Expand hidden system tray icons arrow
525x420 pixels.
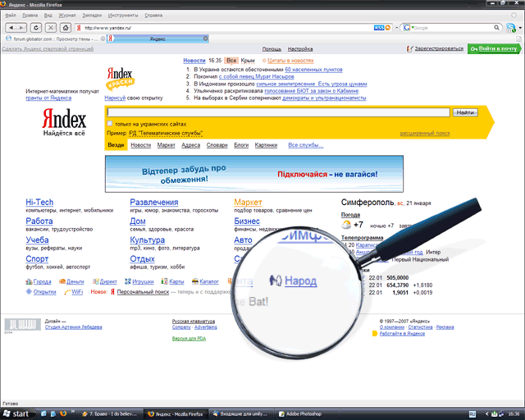pyautogui.click(x=486, y=414)
